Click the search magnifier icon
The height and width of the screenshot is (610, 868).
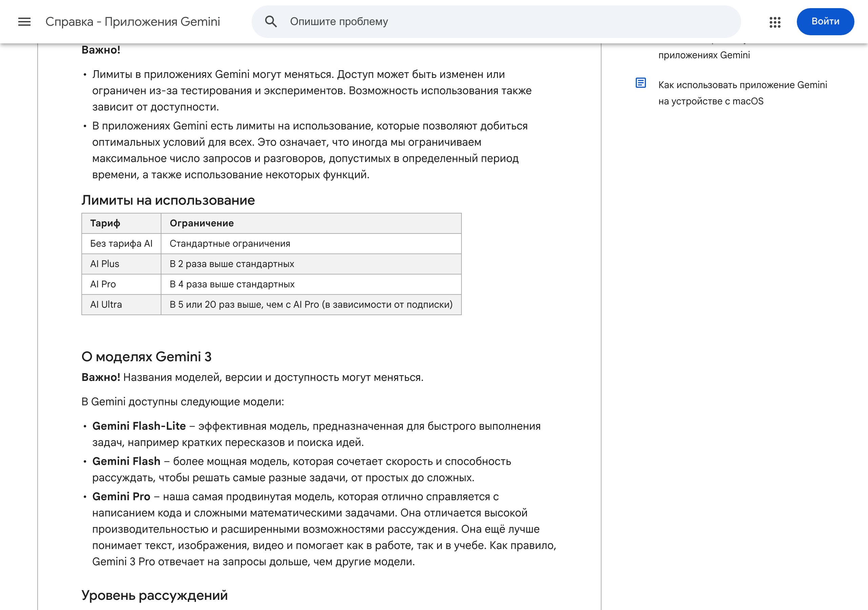[x=271, y=22]
